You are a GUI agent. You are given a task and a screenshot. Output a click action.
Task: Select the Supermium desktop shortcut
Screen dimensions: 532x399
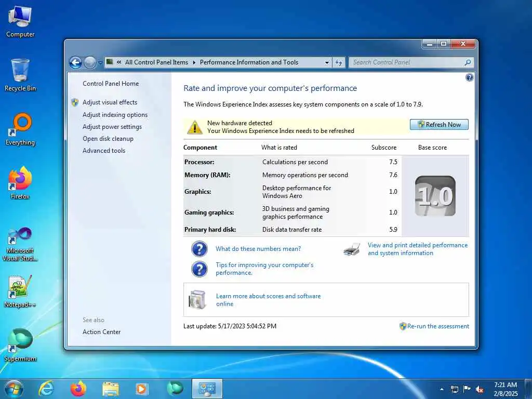point(20,345)
